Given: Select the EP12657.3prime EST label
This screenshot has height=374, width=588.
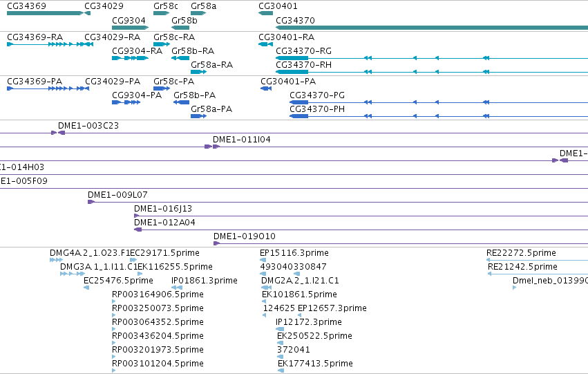Looking at the screenshot, I should click(x=332, y=308).
